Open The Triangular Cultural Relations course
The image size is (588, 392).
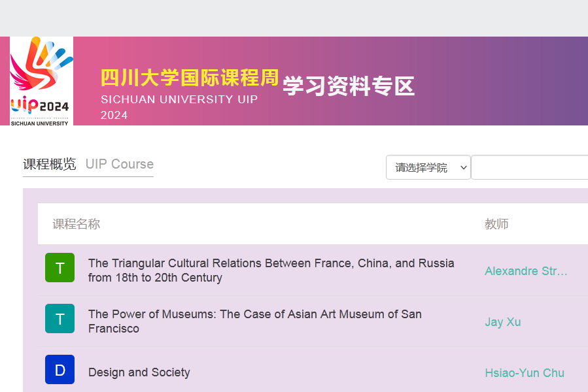tap(271, 270)
